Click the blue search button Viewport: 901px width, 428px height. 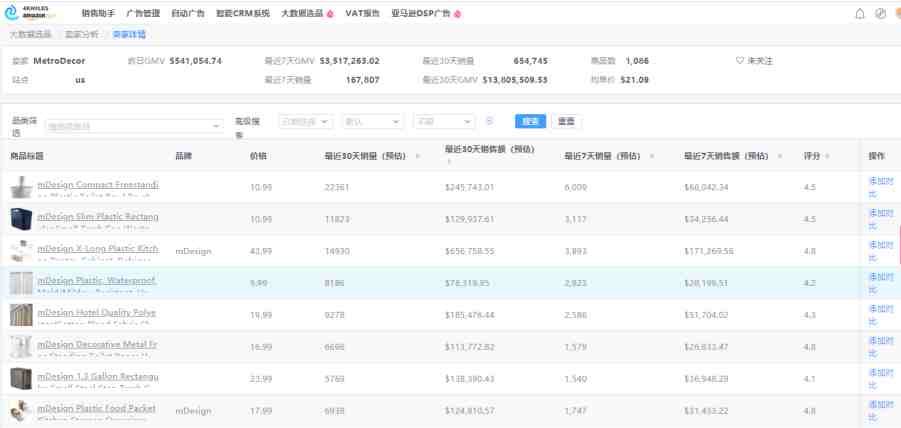(x=530, y=121)
